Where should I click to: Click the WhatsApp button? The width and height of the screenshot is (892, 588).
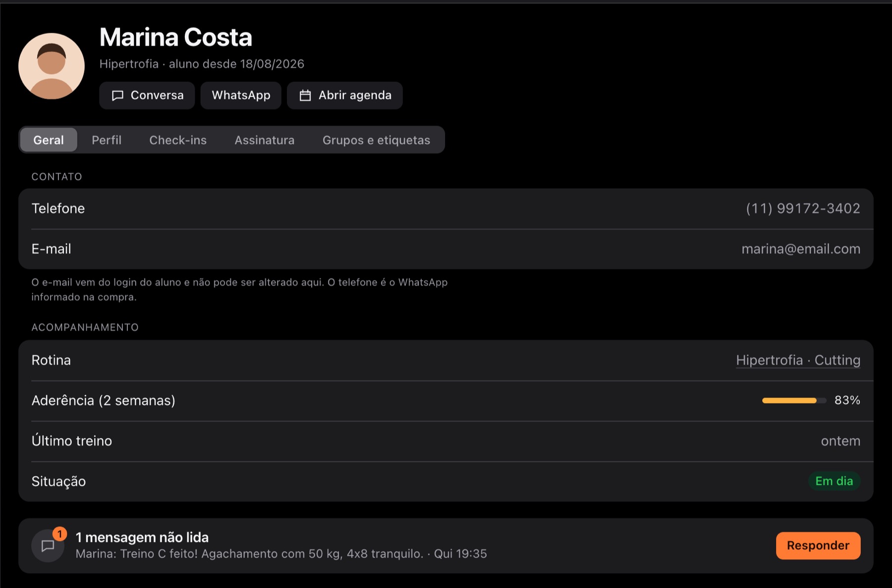tap(241, 95)
